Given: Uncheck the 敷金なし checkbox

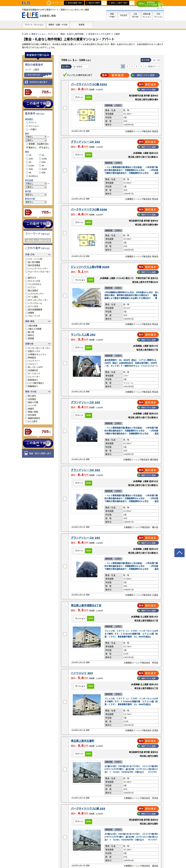Looking at the screenshot, I should click(x=27, y=147).
